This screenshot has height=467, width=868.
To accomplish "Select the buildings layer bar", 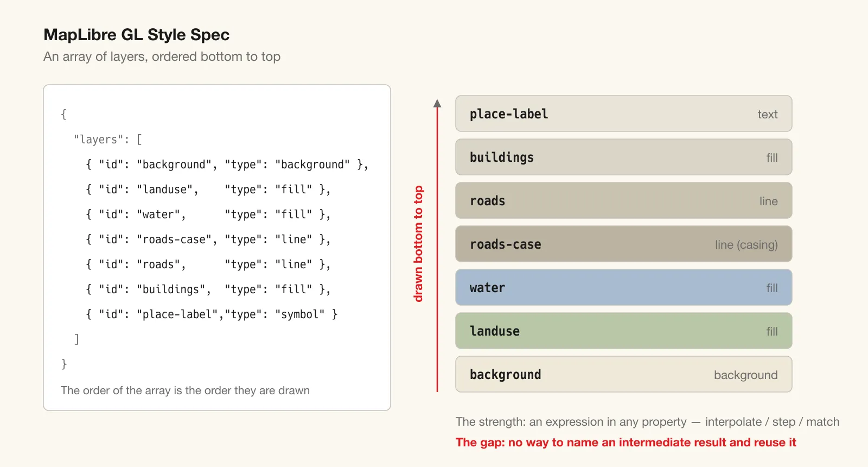I will coord(624,157).
